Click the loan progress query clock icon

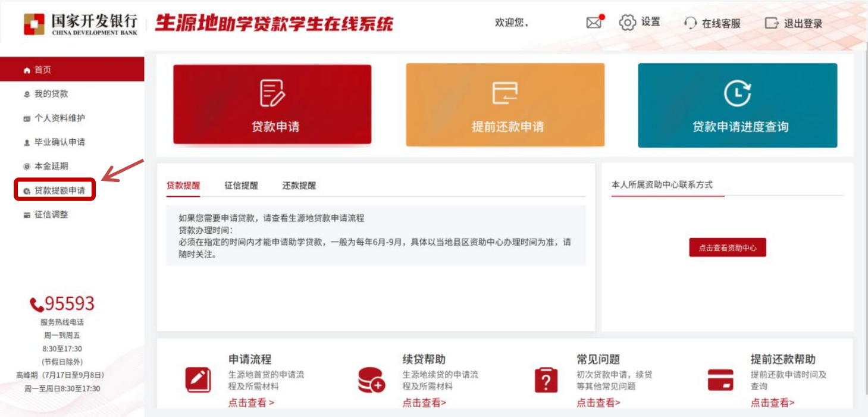tap(737, 93)
